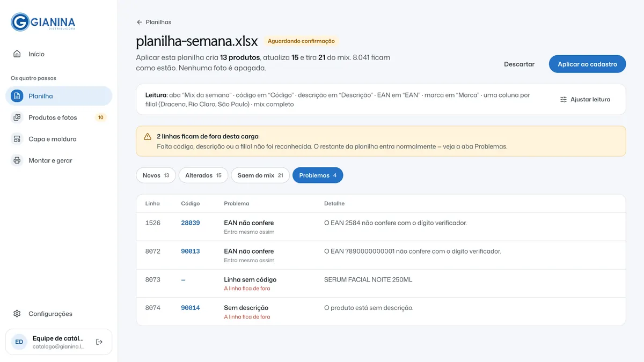Screen dimensions: 644x362
Task: Open Montar e gerar step
Action: (x=58, y=160)
